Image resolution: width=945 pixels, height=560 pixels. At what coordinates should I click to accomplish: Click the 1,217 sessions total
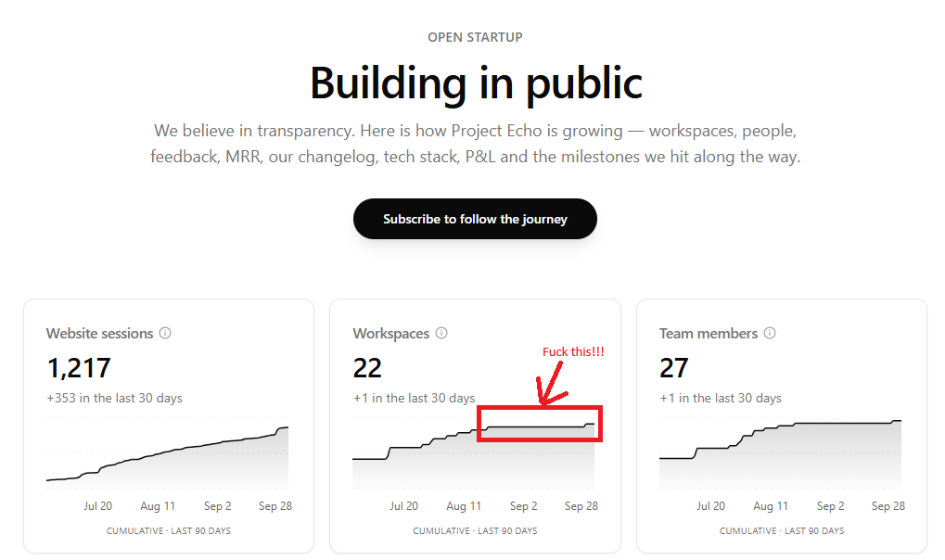click(x=79, y=368)
